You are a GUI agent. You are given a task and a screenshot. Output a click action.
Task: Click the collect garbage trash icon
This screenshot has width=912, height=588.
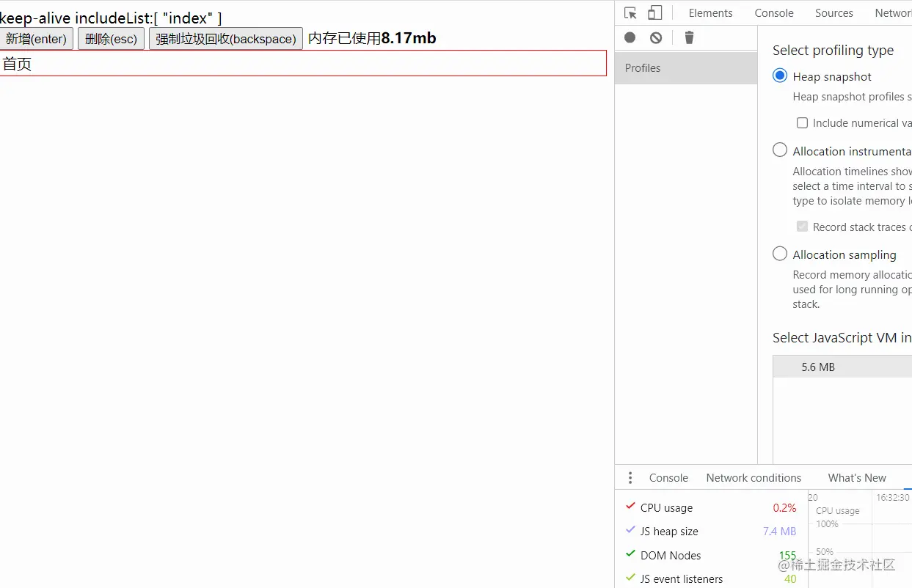tap(689, 37)
